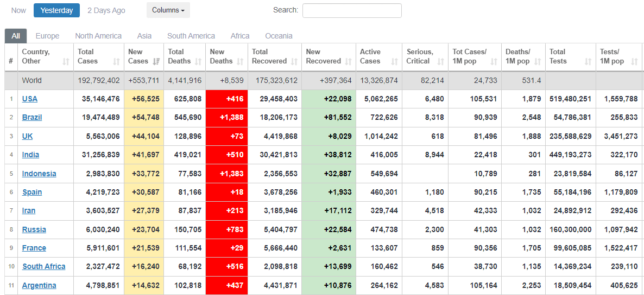Screen dimensions: 644x295
Task: Sort table by Total Deaths arrows
Action: click(198, 62)
